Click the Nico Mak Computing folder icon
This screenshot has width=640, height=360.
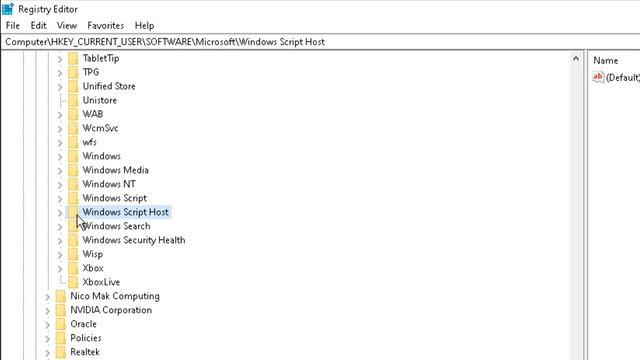tap(60, 296)
